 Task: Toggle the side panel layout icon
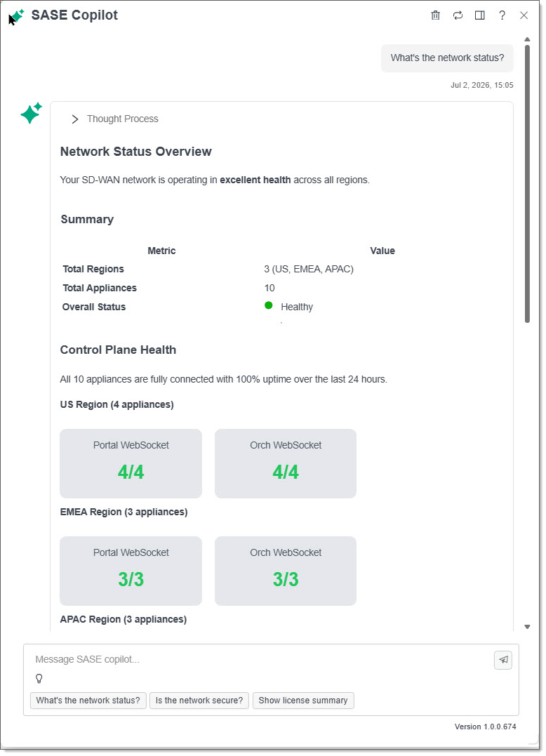(x=480, y=15)
